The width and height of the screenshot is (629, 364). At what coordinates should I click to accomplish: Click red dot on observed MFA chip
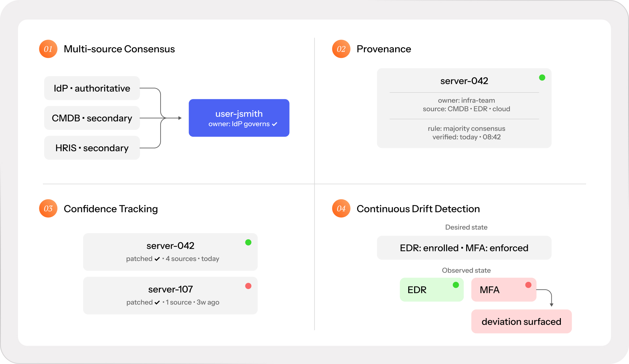click(528, 285)
